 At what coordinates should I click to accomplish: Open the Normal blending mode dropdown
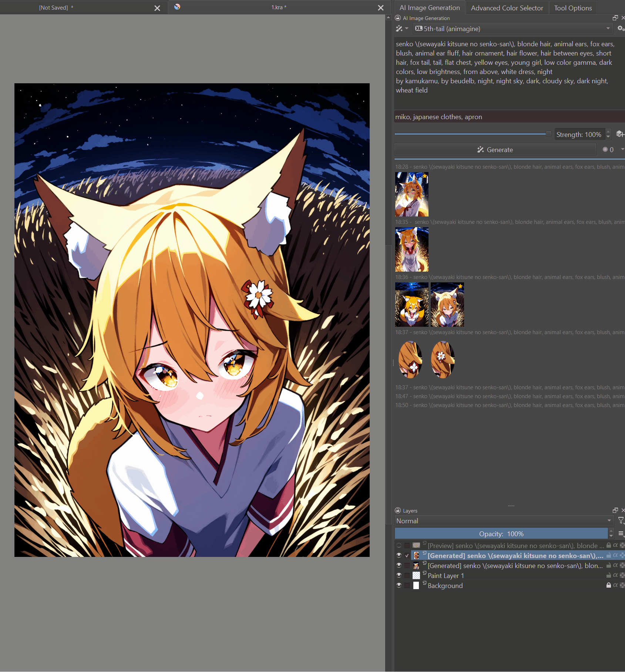tap(504, 521)
